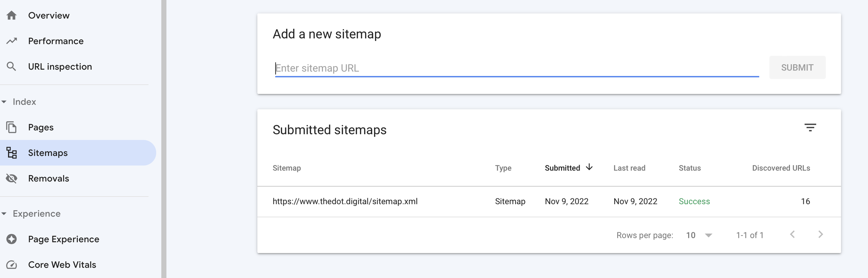
Task: Open the submitted sitemaps filter icon
Action: pyautogui.click(x=810, y=128)
